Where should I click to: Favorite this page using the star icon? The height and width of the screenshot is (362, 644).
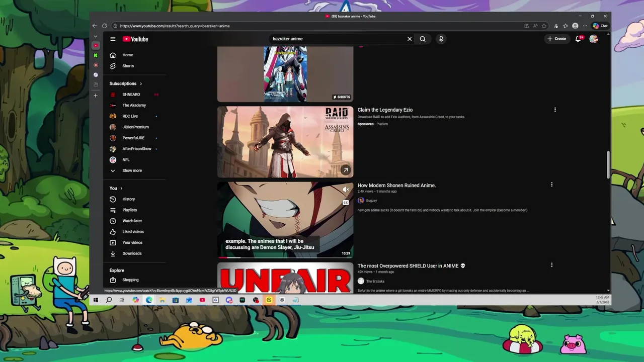[544, 26]
